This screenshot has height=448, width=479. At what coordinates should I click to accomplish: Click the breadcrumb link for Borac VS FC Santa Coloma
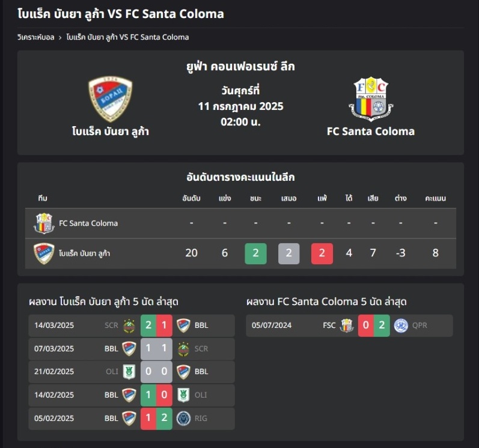pyautogui.click(x=127, y=37)
